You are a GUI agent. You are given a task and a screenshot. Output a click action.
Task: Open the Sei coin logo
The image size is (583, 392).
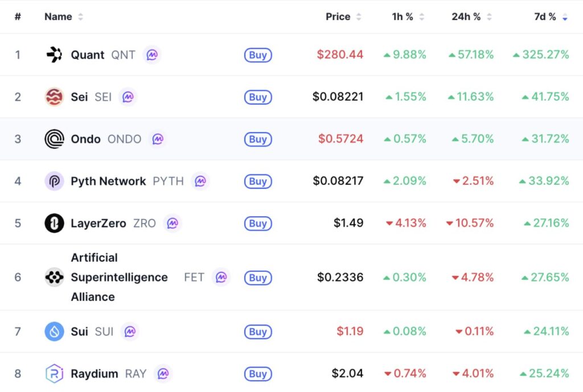click(54, 97)
